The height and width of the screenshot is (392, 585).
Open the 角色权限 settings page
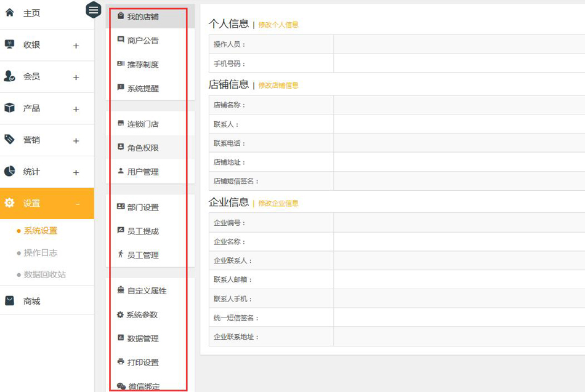[142, 148]
